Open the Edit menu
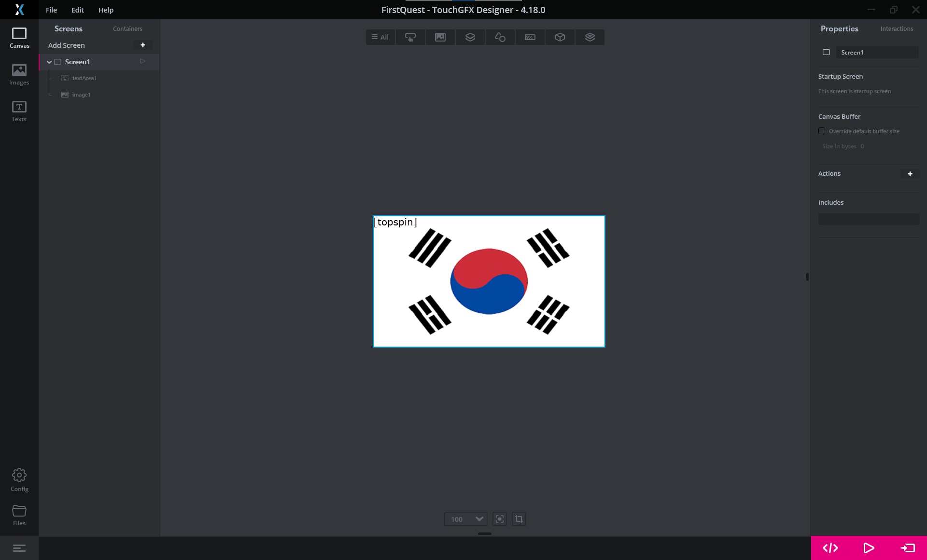The image size is (927, 560). (78, 10)
